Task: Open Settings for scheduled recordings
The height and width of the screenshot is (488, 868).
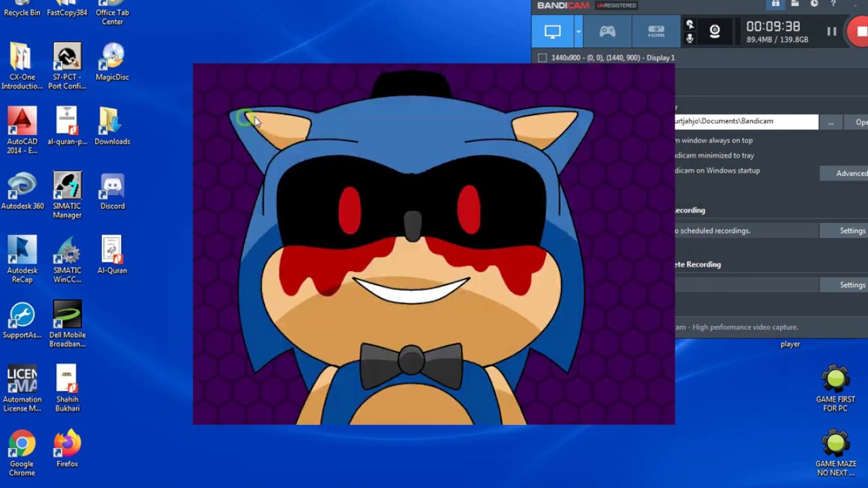Action: (844, 230)
